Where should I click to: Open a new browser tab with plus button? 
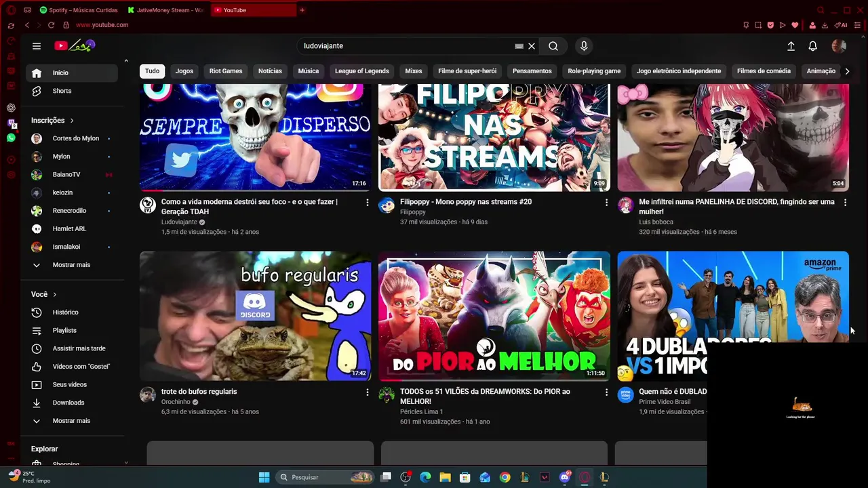(x=302, y=10)
